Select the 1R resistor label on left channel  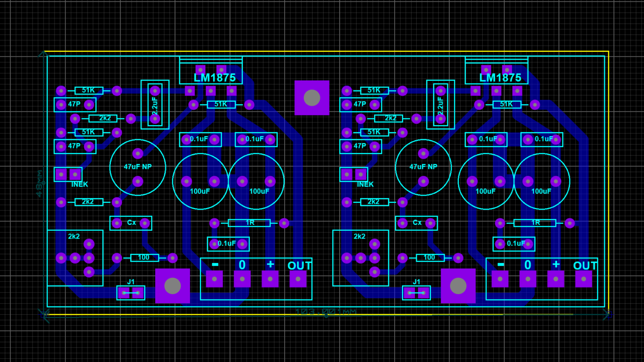tap(250, 223)
